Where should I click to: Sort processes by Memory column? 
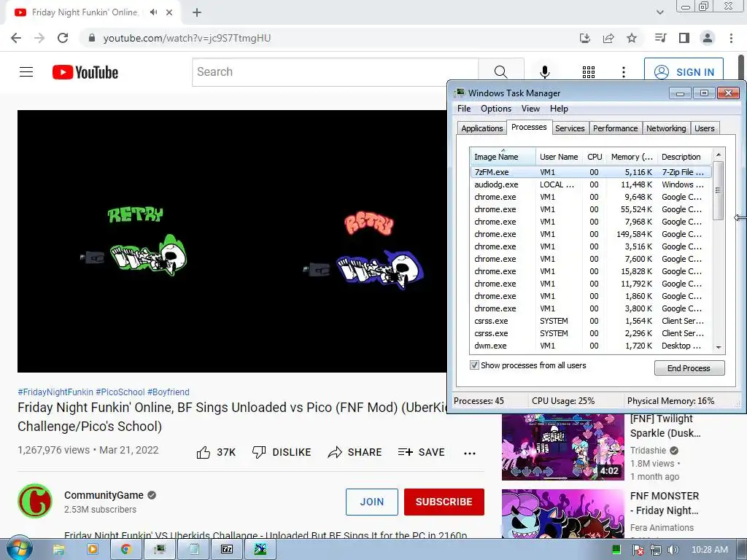tap(632, 157)
